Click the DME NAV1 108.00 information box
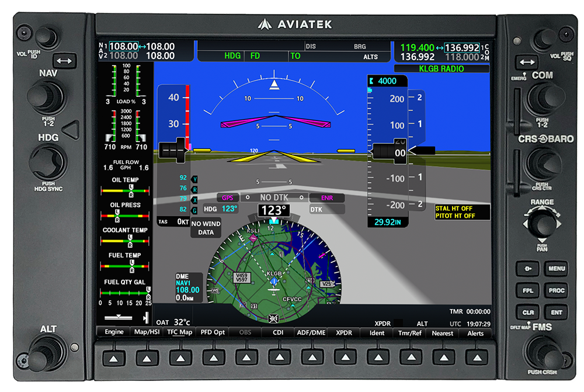584x392 pixels. point(189,287)
